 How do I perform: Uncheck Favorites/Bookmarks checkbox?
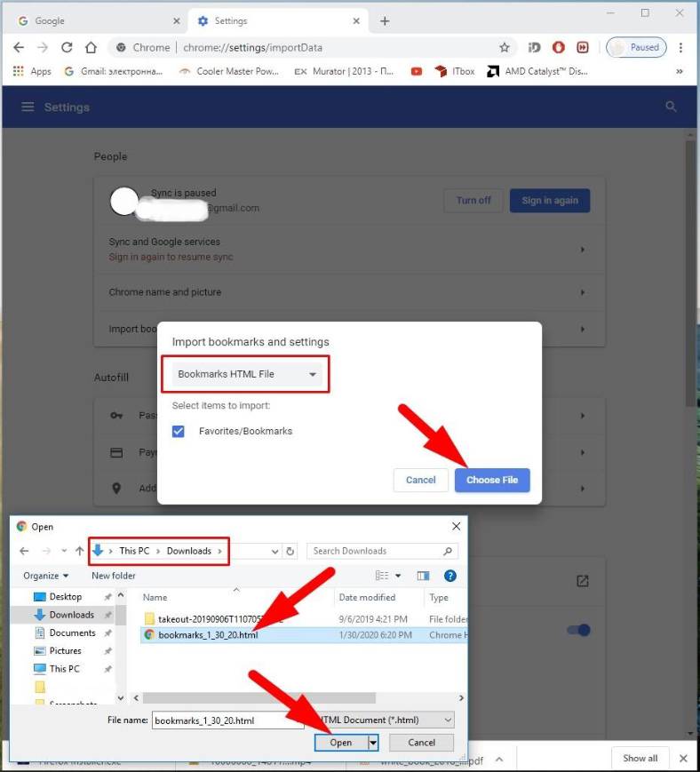[179, 431]
